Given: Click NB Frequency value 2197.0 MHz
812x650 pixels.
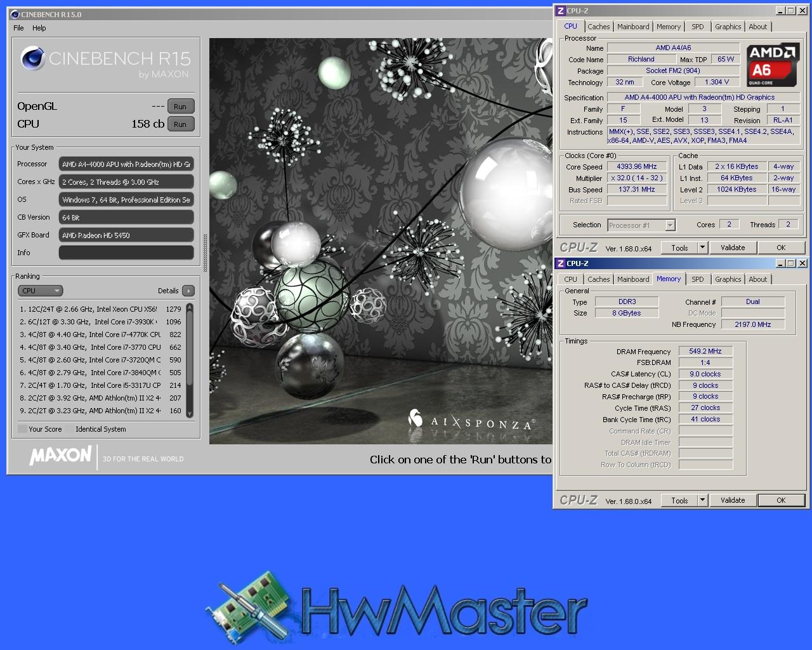Looking at the screenshot, I should tap(753, 324).
